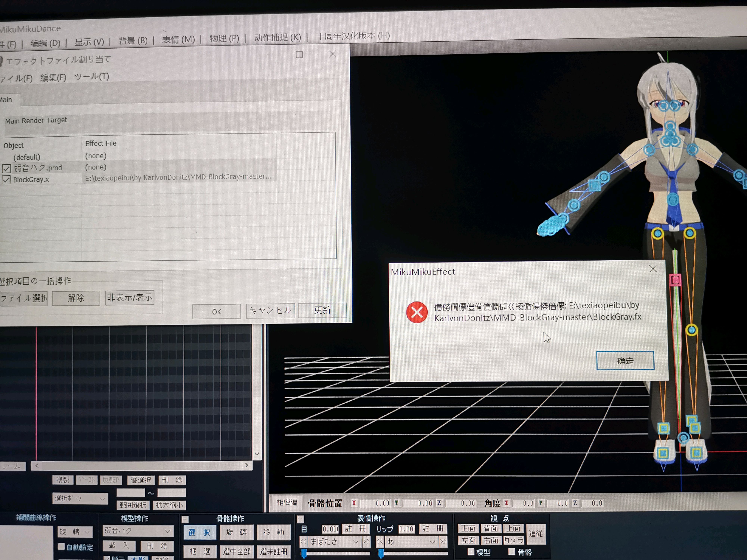Click the 複製 button in timeline panel
The width and height of the screenshot is (747, 560).
[x=63, y=480]
